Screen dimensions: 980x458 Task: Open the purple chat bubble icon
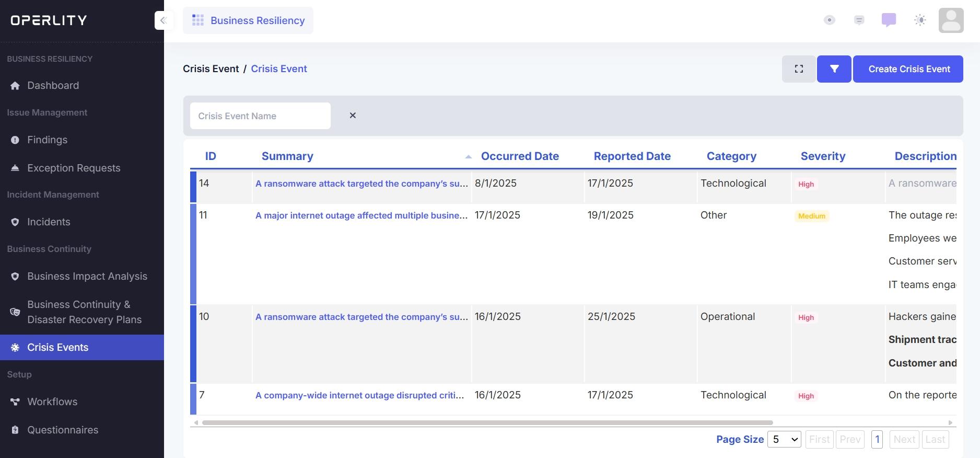[889, 20]
